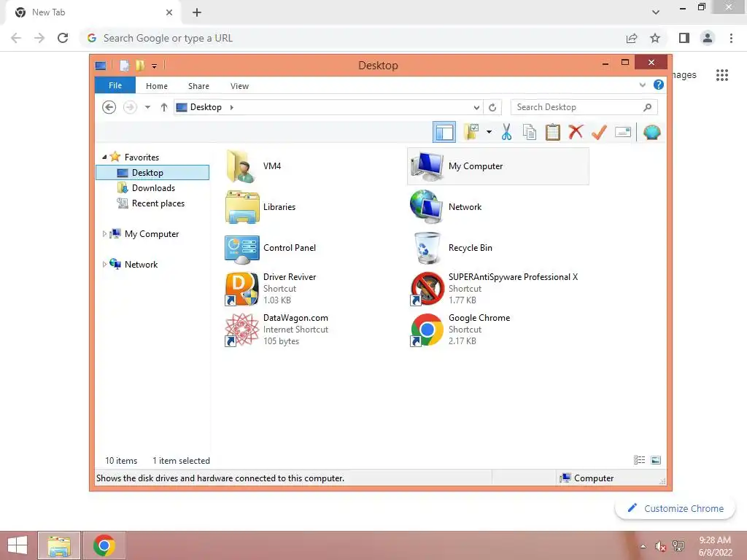Image resolution: width=747 pixels, height=560 pixels.
Task: Click the folder options toolbar icon
Action: [471, 132]
